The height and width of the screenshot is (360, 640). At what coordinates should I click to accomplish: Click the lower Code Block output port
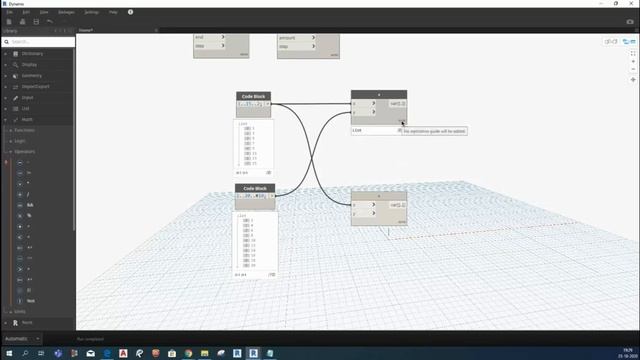coord(272,196)
